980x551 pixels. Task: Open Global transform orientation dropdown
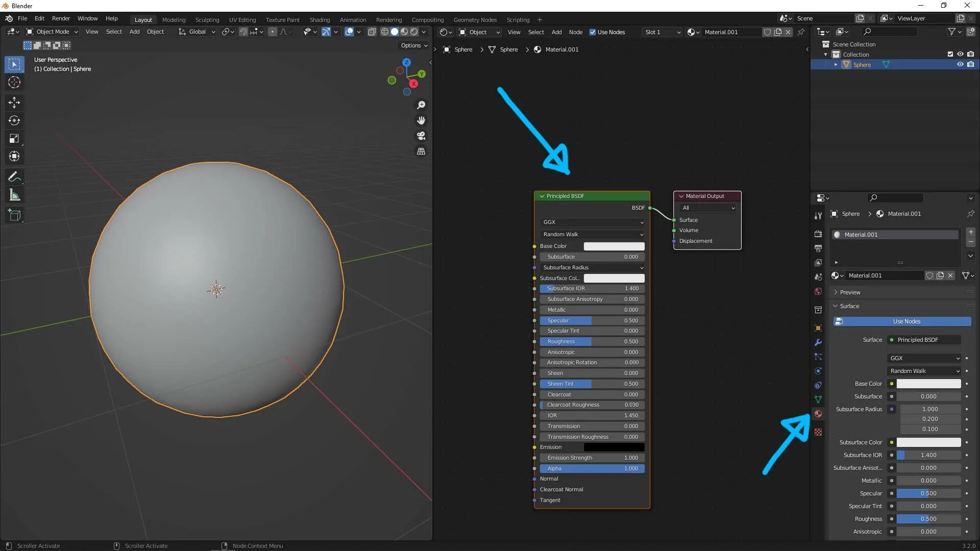[197, 32]
